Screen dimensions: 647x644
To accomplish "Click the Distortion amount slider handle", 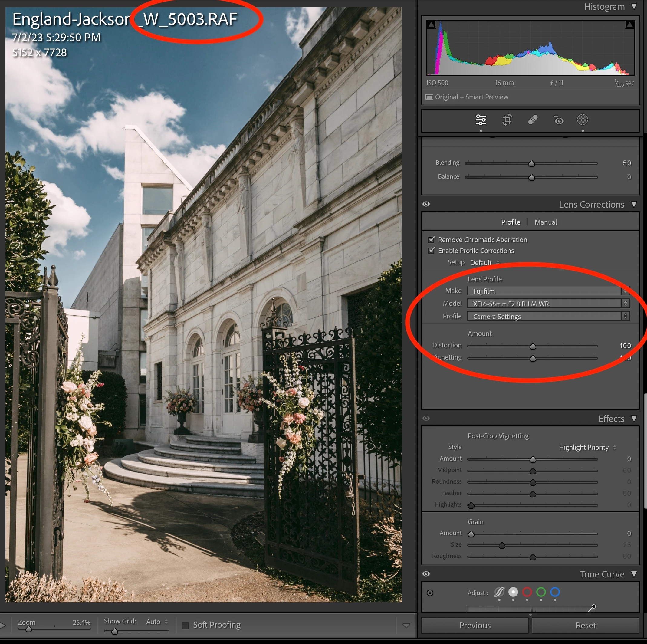I will click(x=533, y=346).
